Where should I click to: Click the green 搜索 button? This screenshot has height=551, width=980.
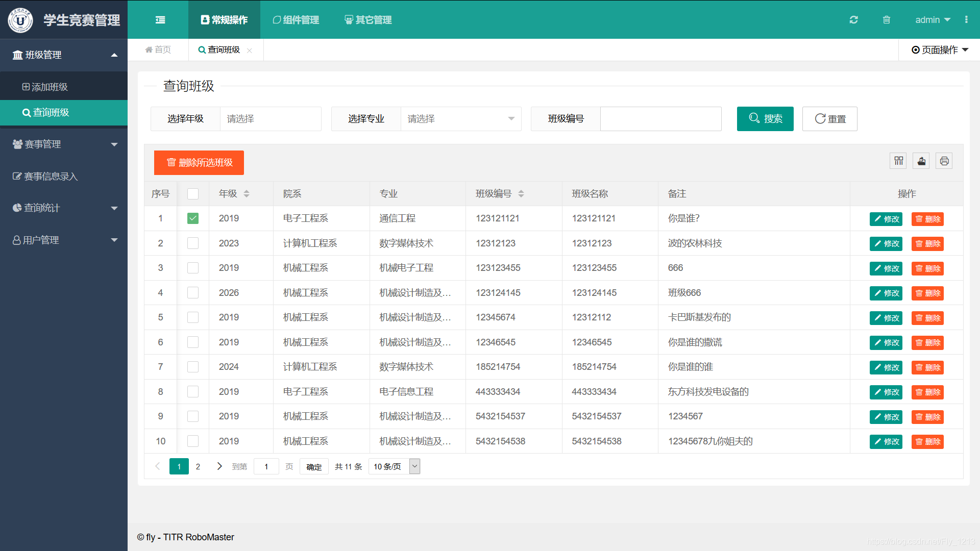tap(765, 119)
